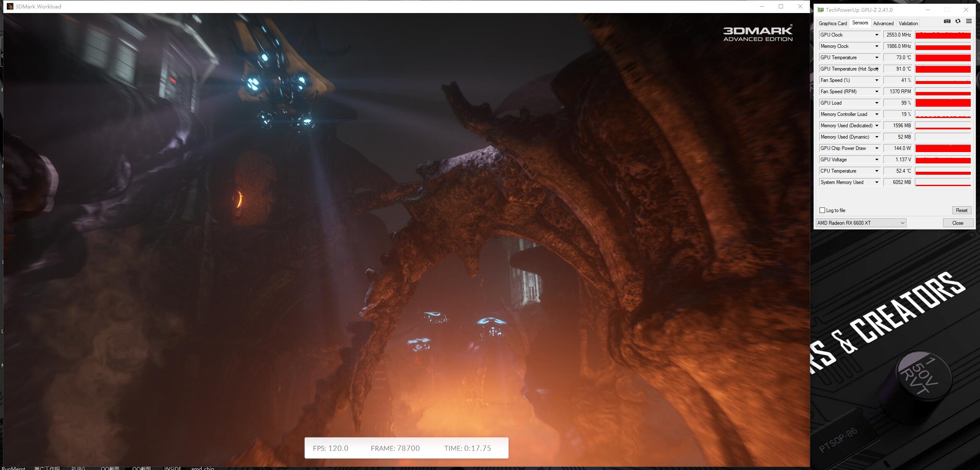Expand the CPU Temperature sensor dropdown

click(877, 171)
